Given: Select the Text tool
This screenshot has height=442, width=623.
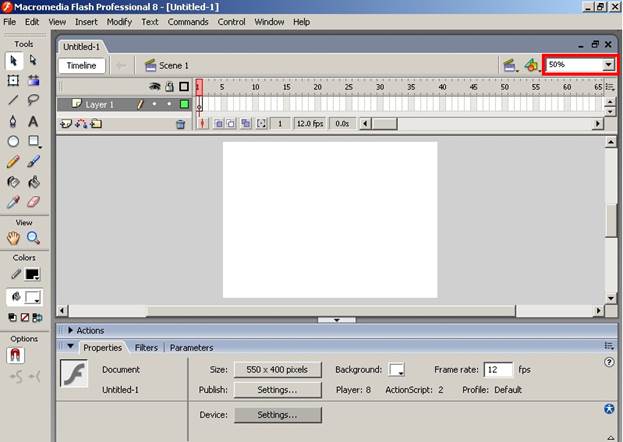Looking at the screenshot, I should coord(33,121).
